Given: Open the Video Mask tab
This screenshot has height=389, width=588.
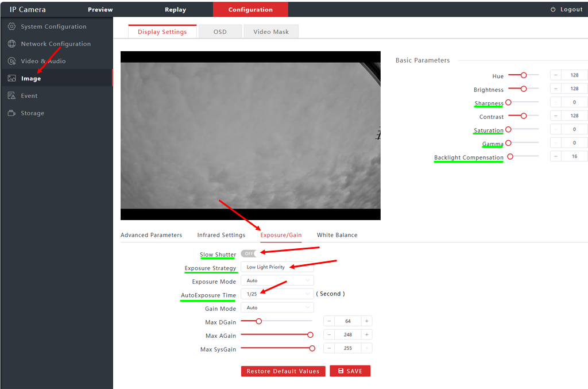Looking at the screenshot, I should point(271,32).
